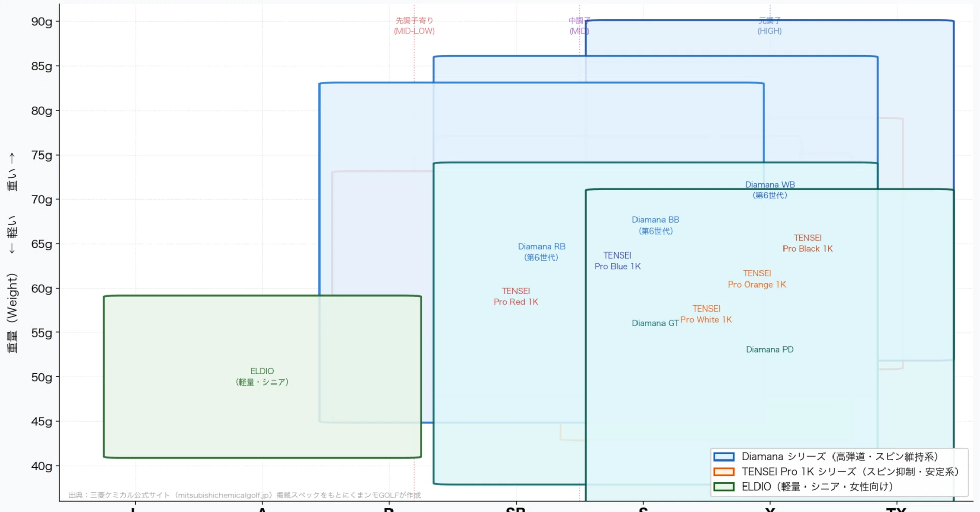Screen dimensions: 980x512
Task: Click the '60g' y-axis tick label
Action: [x=42, y=289]
